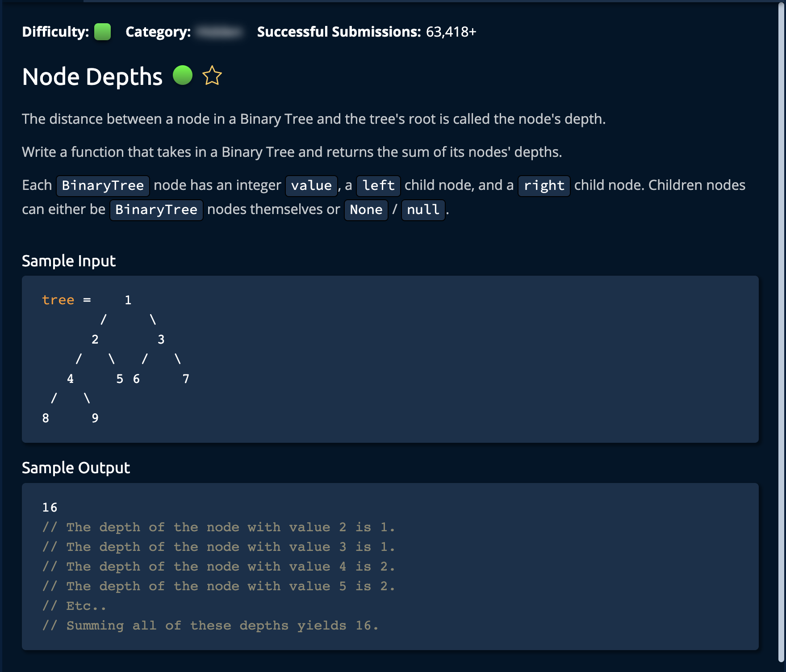Click leaf node 9 in the tree diagram
Image resolution: width=786 pixels, height=672 pixels.
95,418
